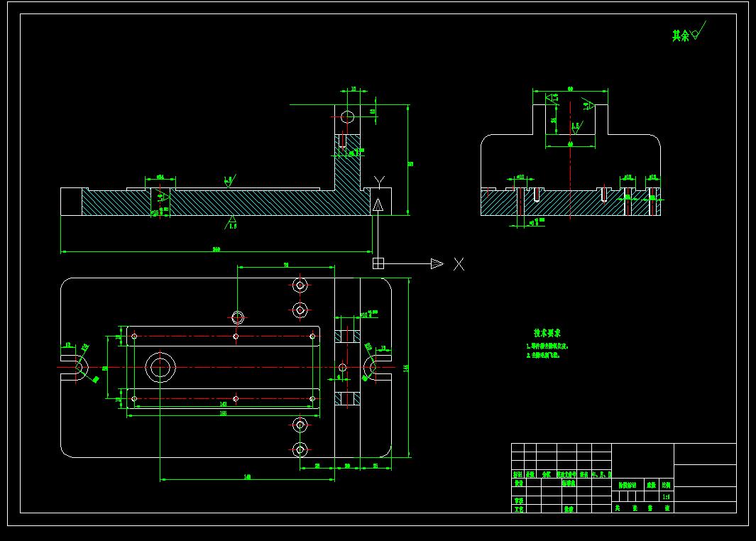Select the φ34 dimension above the section bore
756x541 pixels.
click(x=160, y=177)
